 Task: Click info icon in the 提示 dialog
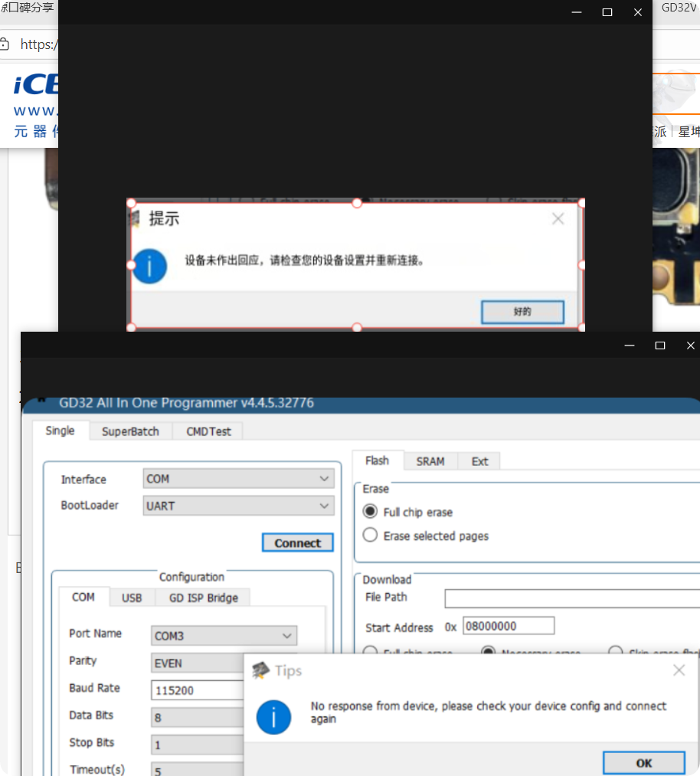[x=149, y=265]
